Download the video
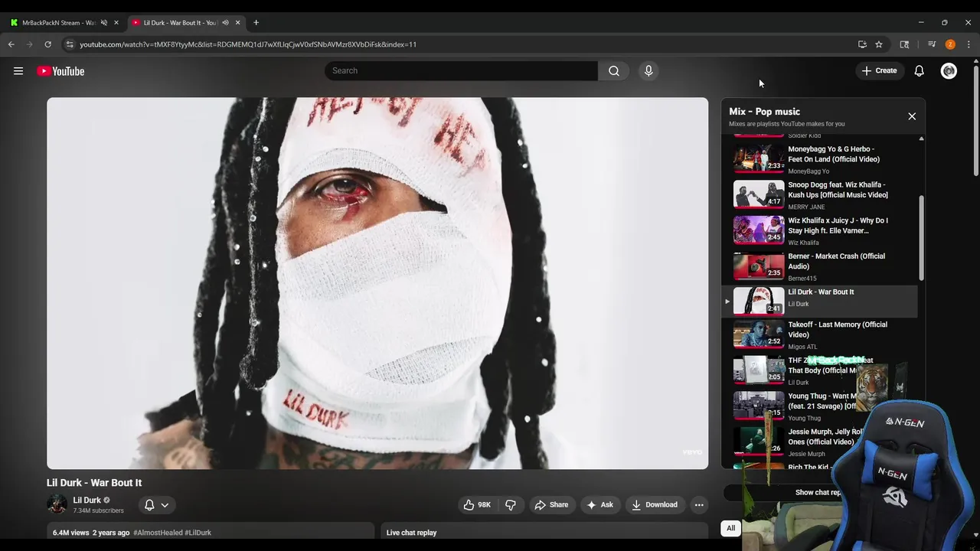The height and width of the screenshot is (551, 980). (655, 505)
